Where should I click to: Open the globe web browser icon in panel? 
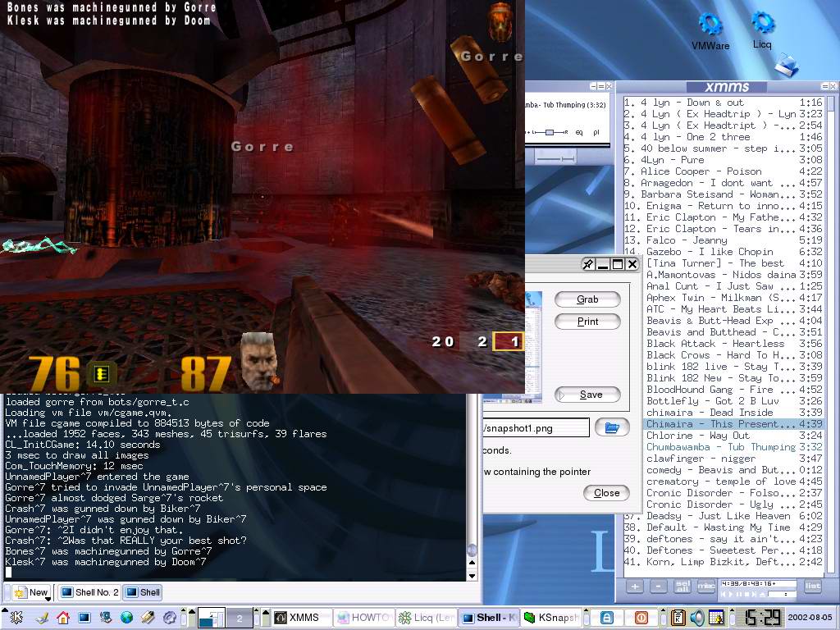126,618
